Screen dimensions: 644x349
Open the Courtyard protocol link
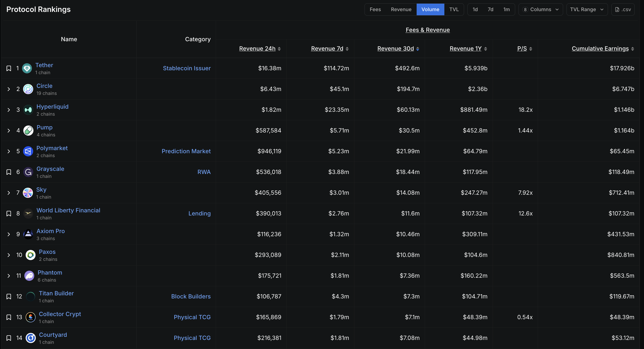53,335
